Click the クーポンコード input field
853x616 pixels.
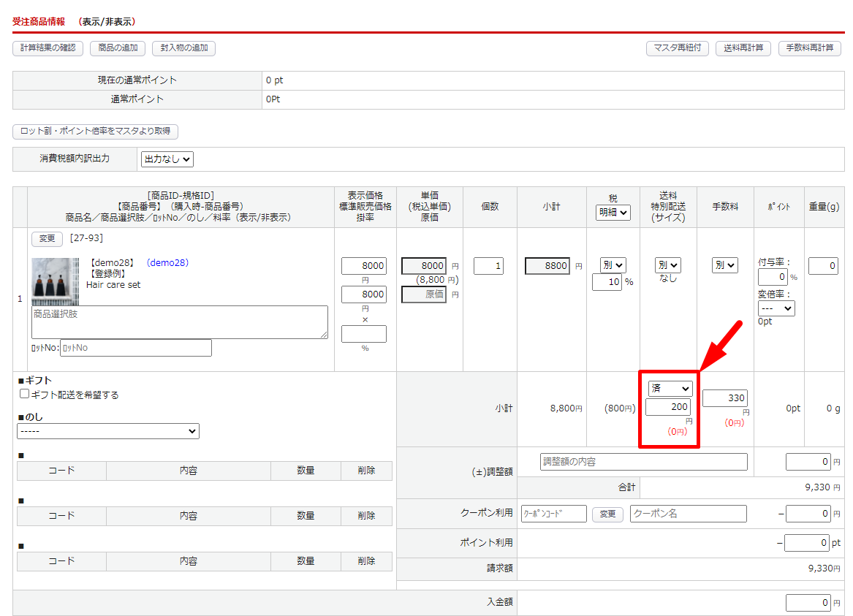coord(553,514)
